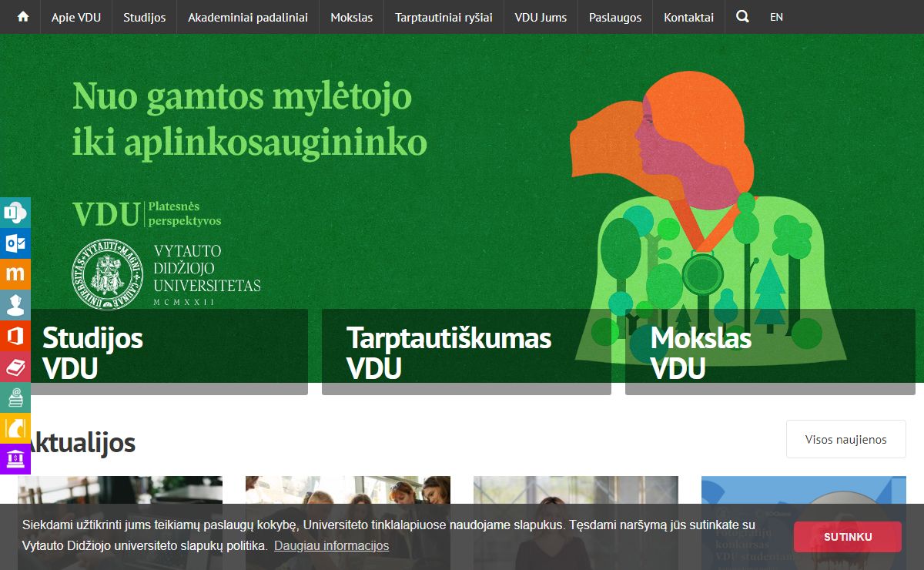Open the Mokslas menu item

point(352,17)
